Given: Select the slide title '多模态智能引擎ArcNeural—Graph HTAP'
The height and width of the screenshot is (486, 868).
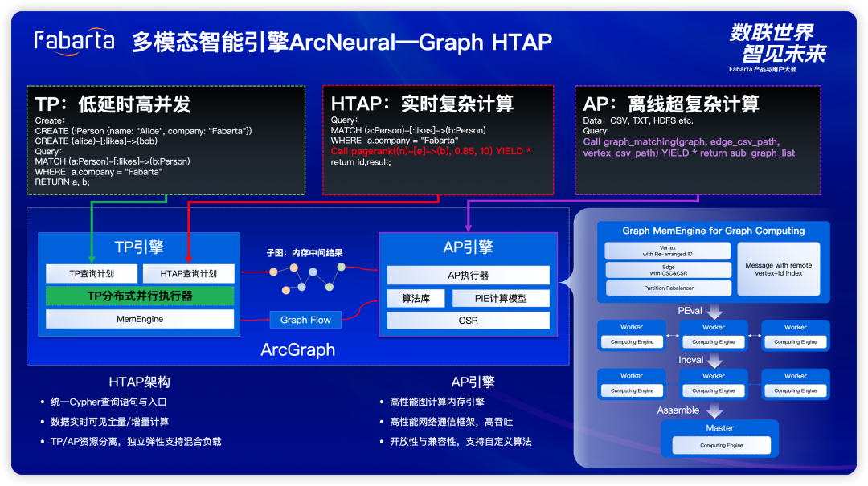Looking at the screenshot, I should 342,42.
